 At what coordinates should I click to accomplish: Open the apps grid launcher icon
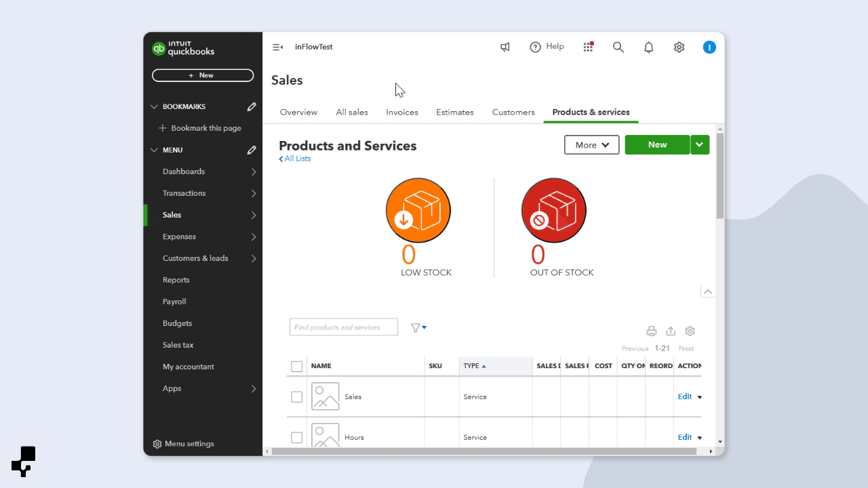coord(588,47)
